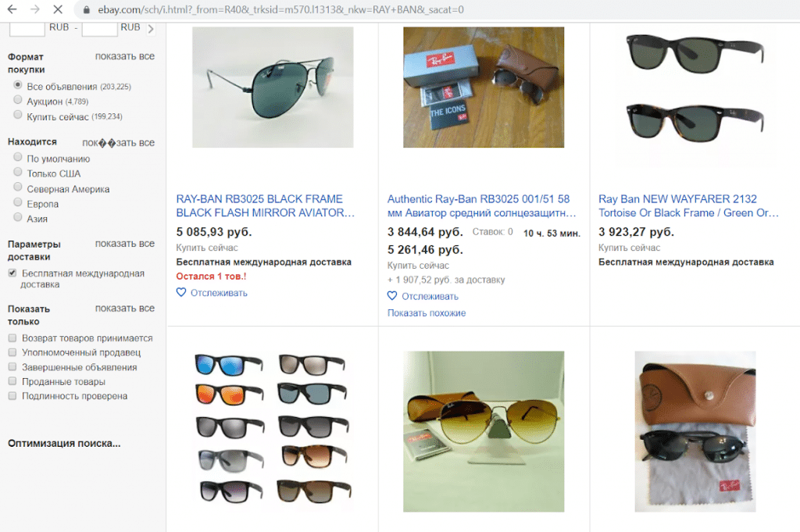Click heart icon on Authentic Ray-Ban listing

(x=392, y=296)
